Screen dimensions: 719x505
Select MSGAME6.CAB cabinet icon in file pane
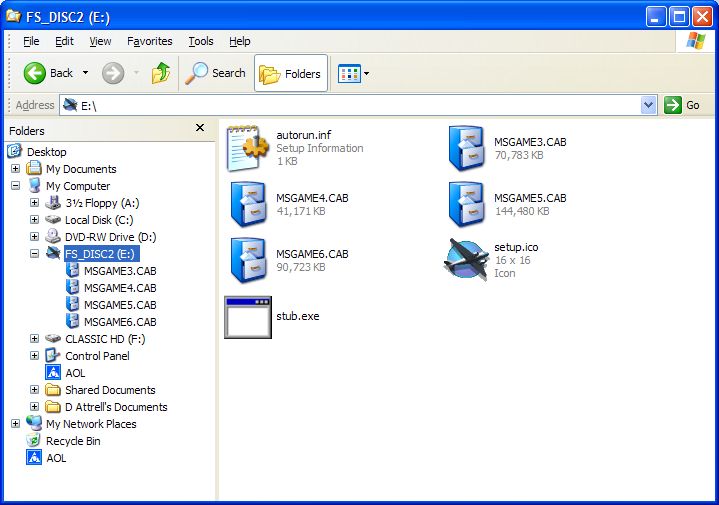pos(248,260)
